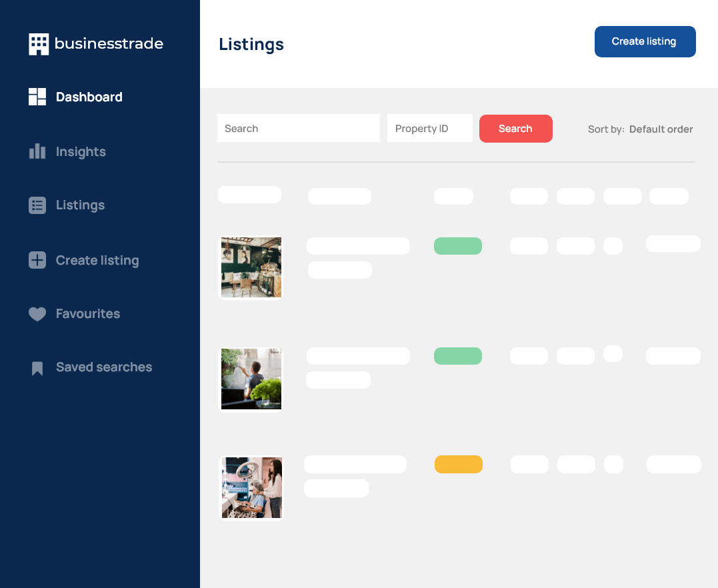Viewport: 718px width, 588px height.
Task: Click the Property ID input field
Action: [429, 128]
